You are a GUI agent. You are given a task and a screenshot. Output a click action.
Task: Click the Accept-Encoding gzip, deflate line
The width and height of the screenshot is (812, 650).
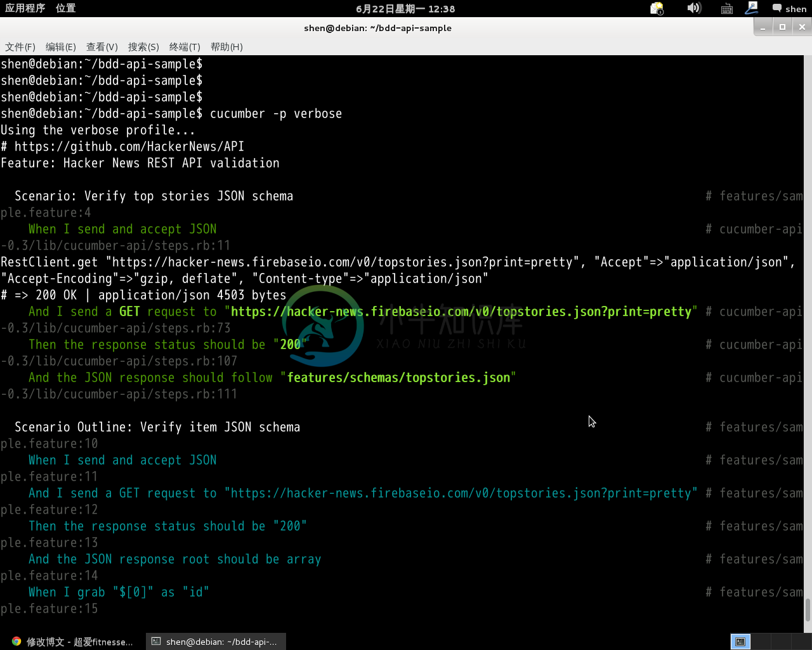pos(244,279)
